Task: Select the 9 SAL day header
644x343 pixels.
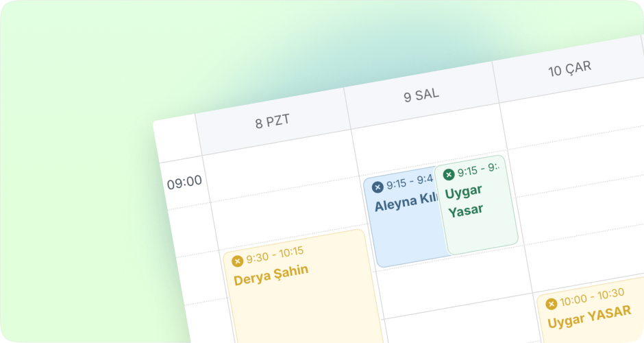Action: (421, 95)
